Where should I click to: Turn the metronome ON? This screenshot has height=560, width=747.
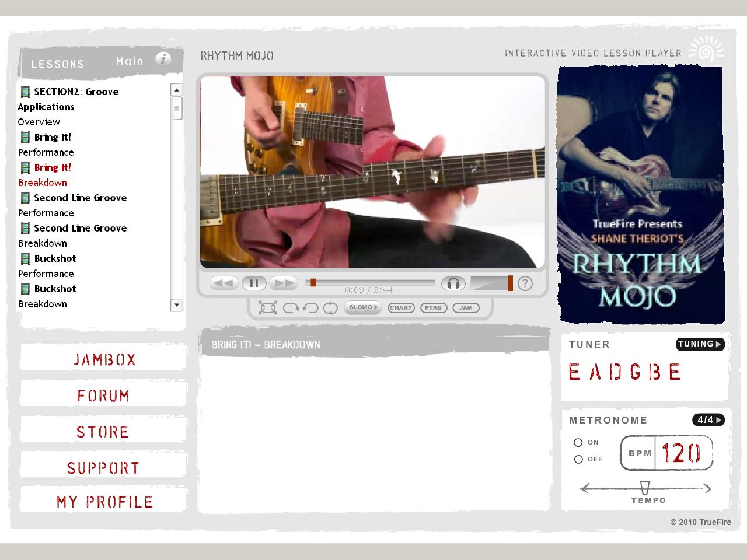[578, 442]
